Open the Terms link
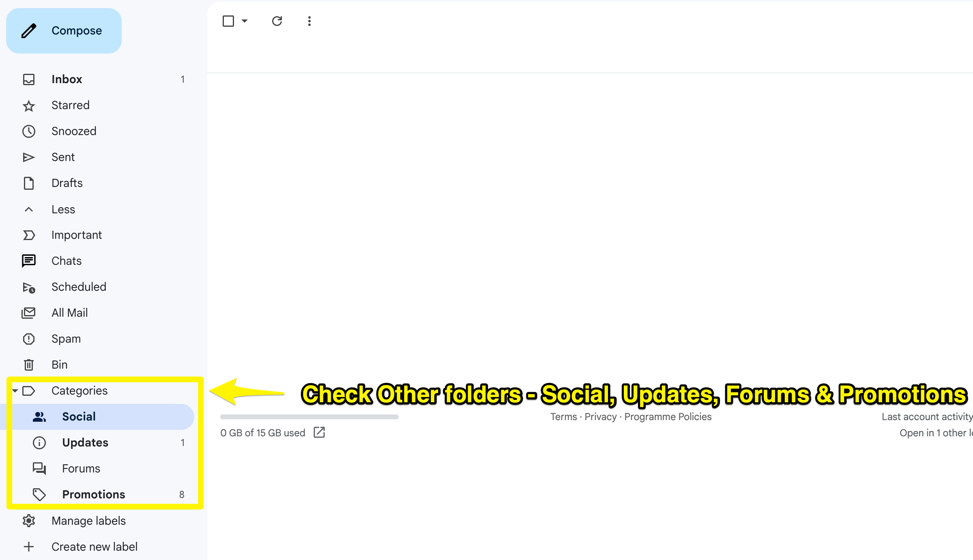The image size is (973, 560). pyautogui.click(x=564, y=417)
